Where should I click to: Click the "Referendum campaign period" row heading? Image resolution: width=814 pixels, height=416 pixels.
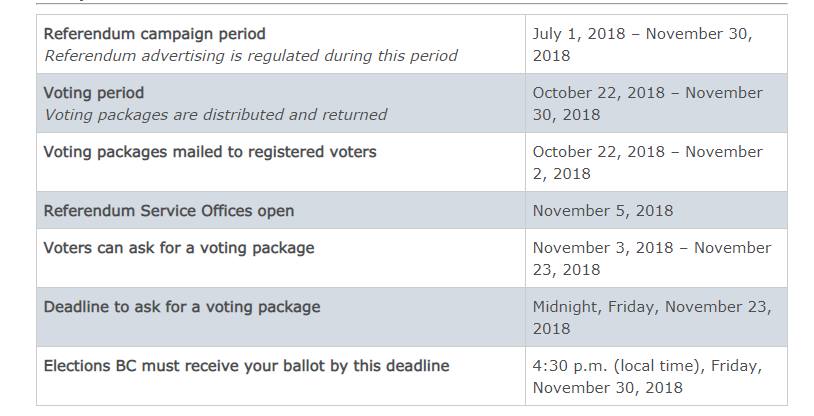(155, 34)
